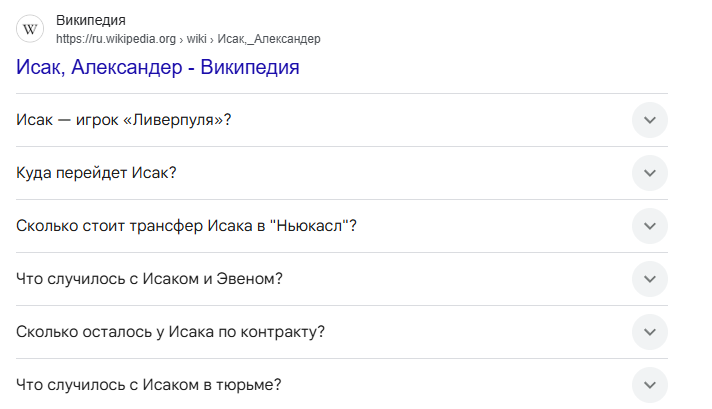Screen dimensions: 712x409
Task: Click the Wikipedia W favicon
Action: pos(30,29)
